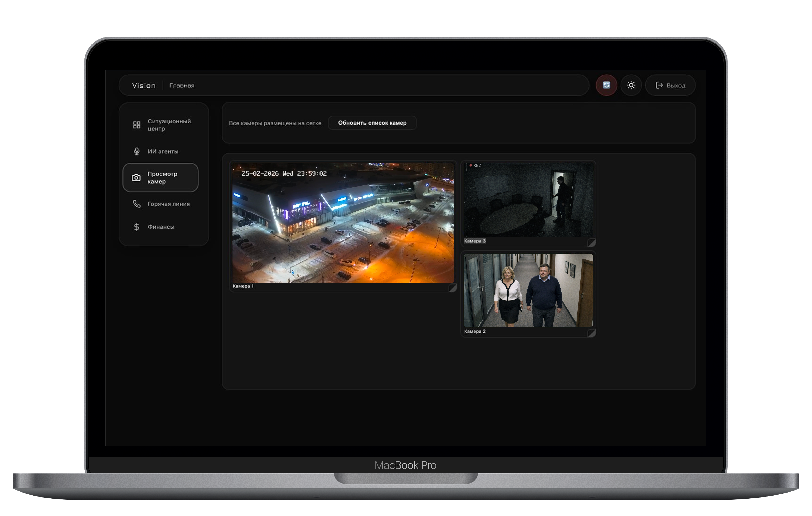This screenshot has width=812, height=516.
Task: Click Камера 3 resize corner handle
Action: tap(591, 243)
